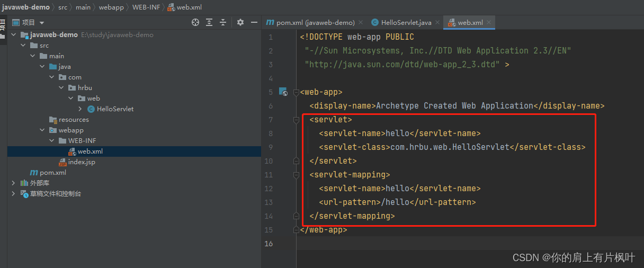Close the web.xml editor tab
The width and height of the screenshot is (644, 268).
coord(489,23)
